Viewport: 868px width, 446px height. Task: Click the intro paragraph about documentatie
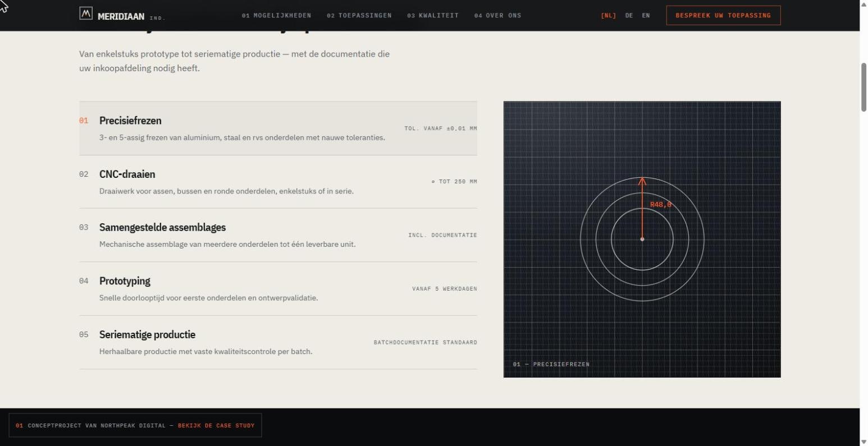coord(235,61)
